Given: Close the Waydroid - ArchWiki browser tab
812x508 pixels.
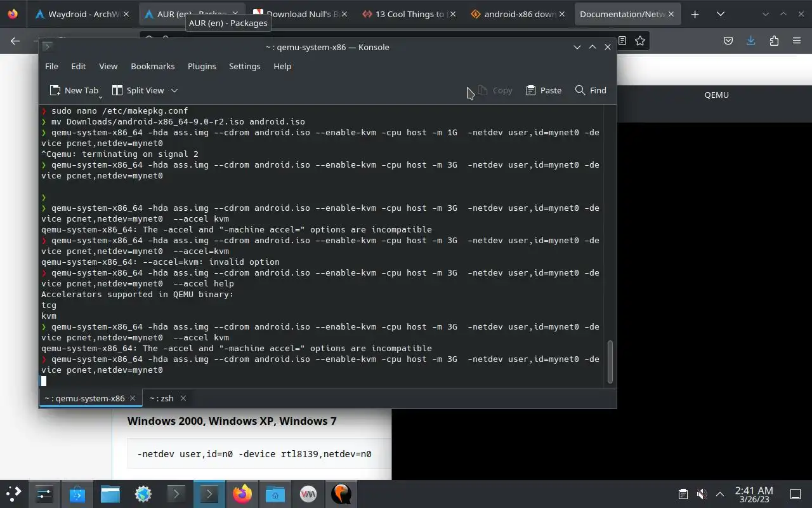Looking at the screenshot, I should pyautogui.click(x=126, y=14).
